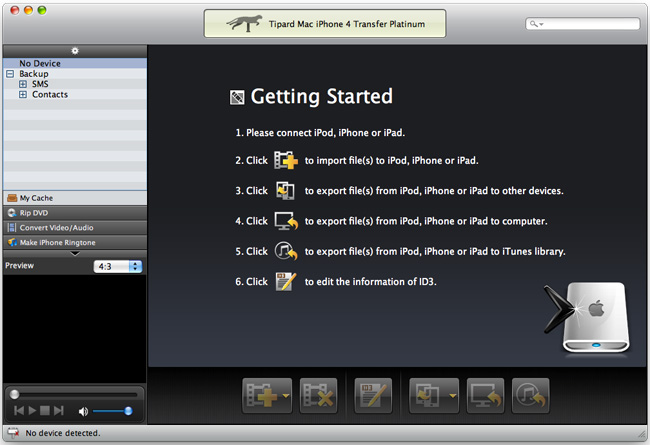Viewport: 650px width, 445px height.
Task: Expand the SMS tree node
Action: pyautogui.click(x=23, y=84)
